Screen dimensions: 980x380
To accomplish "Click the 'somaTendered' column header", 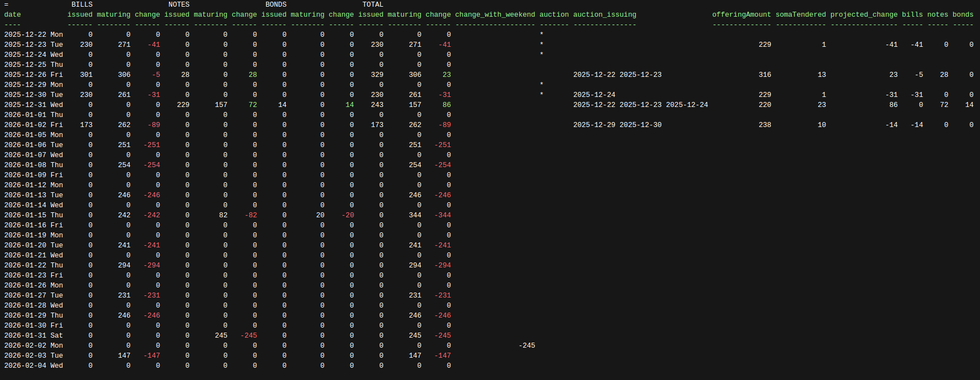I will (x=800, y=14).
